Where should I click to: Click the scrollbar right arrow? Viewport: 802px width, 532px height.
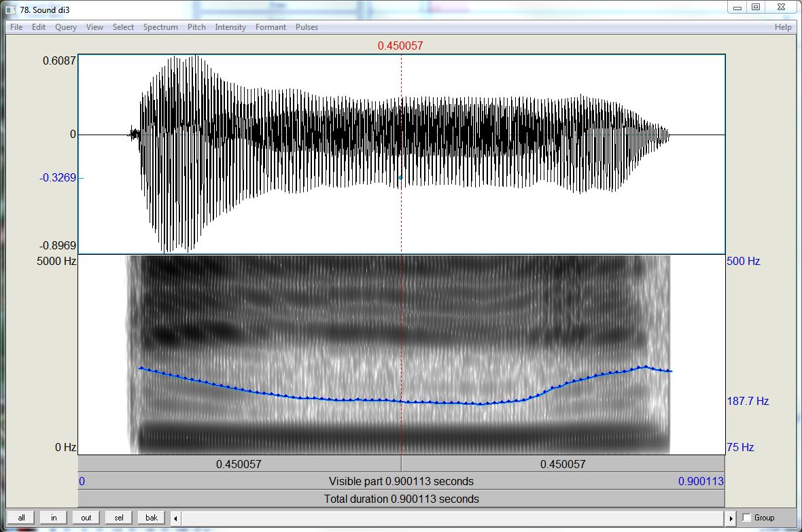click(x=731, y=518)
